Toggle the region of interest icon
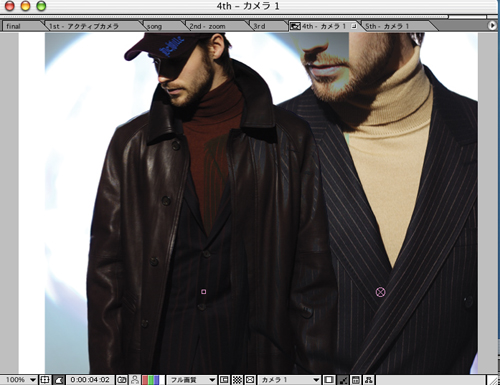The height and width of the screenshot is (385, 500). (224, 380)
